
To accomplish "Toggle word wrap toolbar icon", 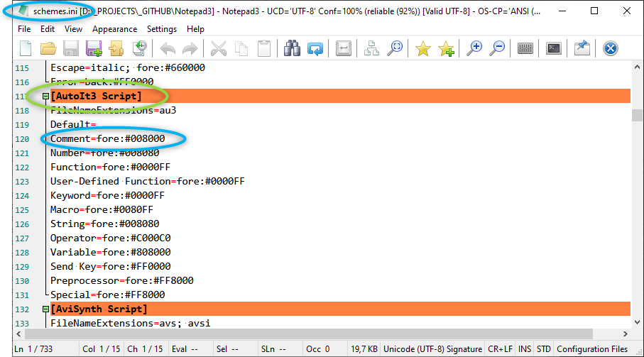I will tap(344, 48).
